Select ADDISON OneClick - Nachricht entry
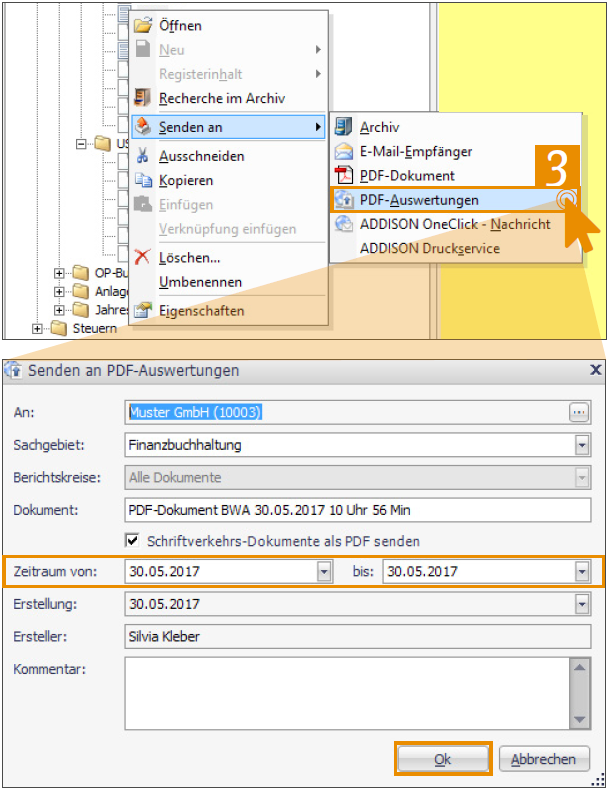 (456, 224)
